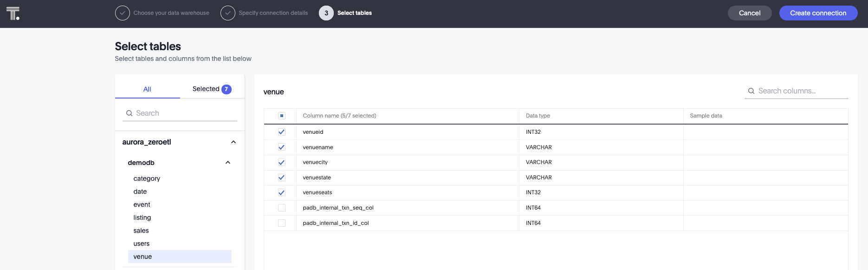The width and height of the screenshot is (868, 270).
Task: Click INT32 data type of venueseats
Action: click(x=533, y=192)
